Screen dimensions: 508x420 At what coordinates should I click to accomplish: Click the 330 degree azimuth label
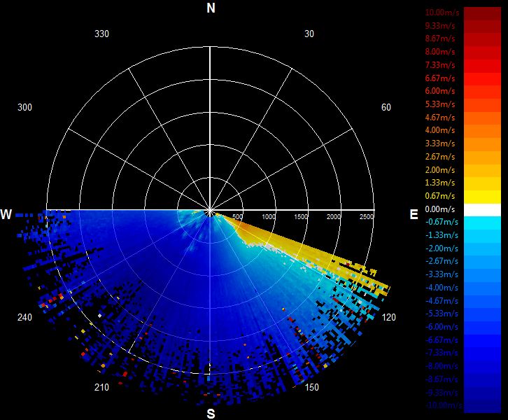(101, 34)
